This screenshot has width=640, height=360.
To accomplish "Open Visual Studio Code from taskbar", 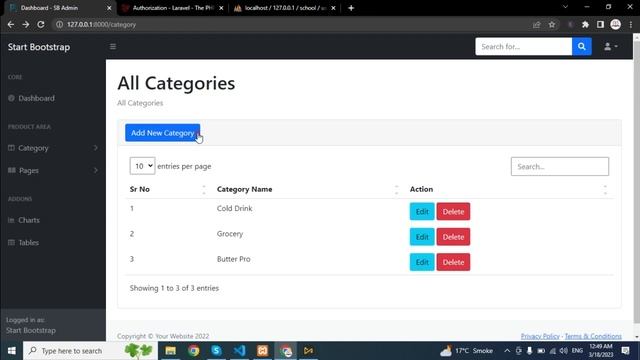I will [x=240, y=351].
